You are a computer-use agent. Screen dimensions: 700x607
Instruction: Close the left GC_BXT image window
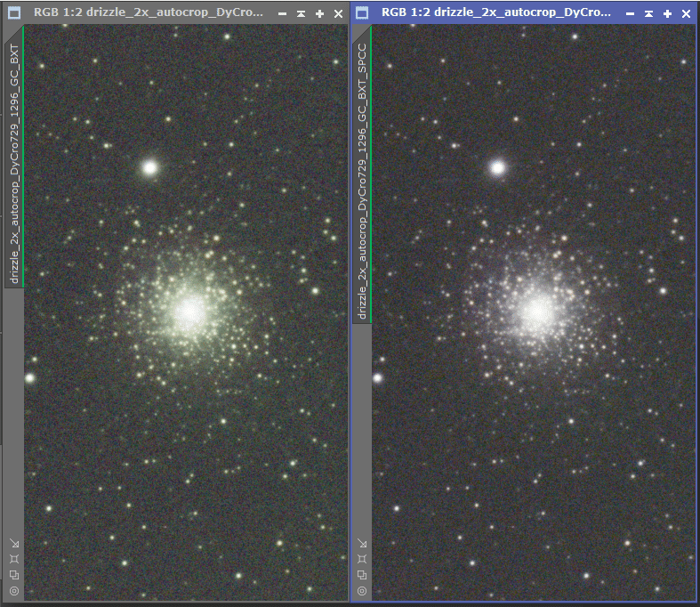tap(338, 14)
